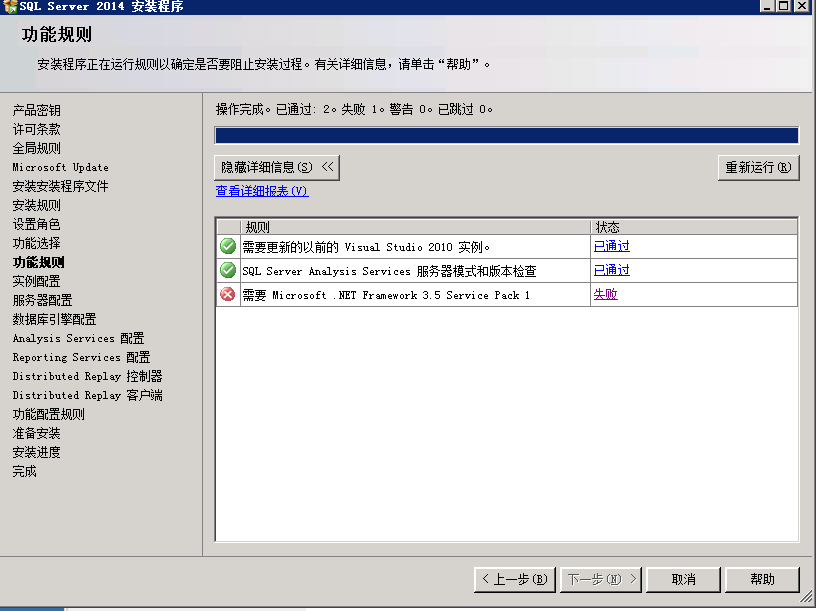The width and height of the screenshot is (816, 611).
Task: Select Analysis Services 配置 step
Action: (x=79, y=338)
